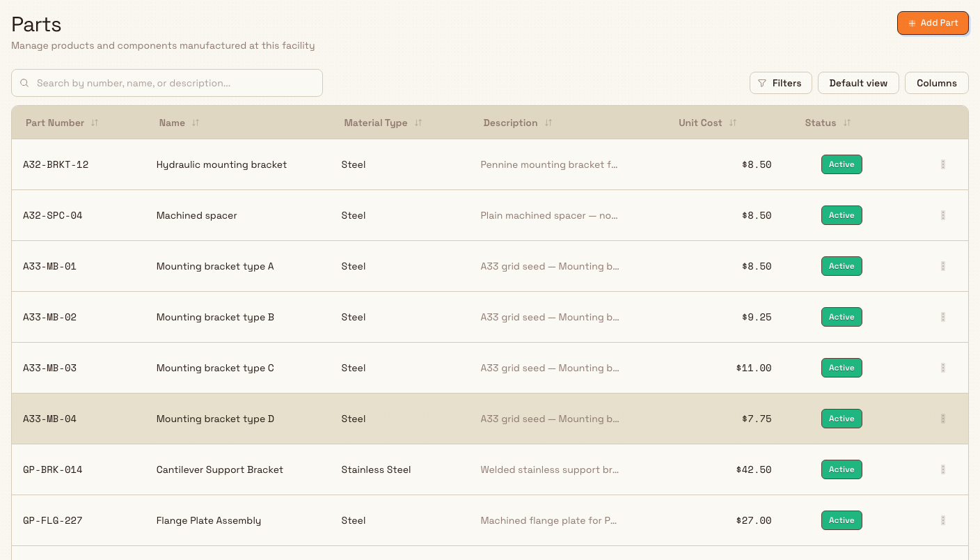Click Active badge for GP-BRK-014

tap(841, 469)
